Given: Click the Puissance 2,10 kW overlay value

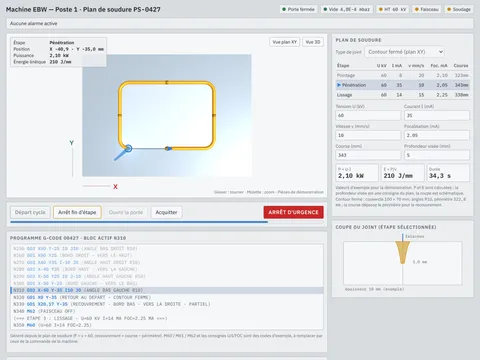Looking at the screenshot, I should click(59, 56).
